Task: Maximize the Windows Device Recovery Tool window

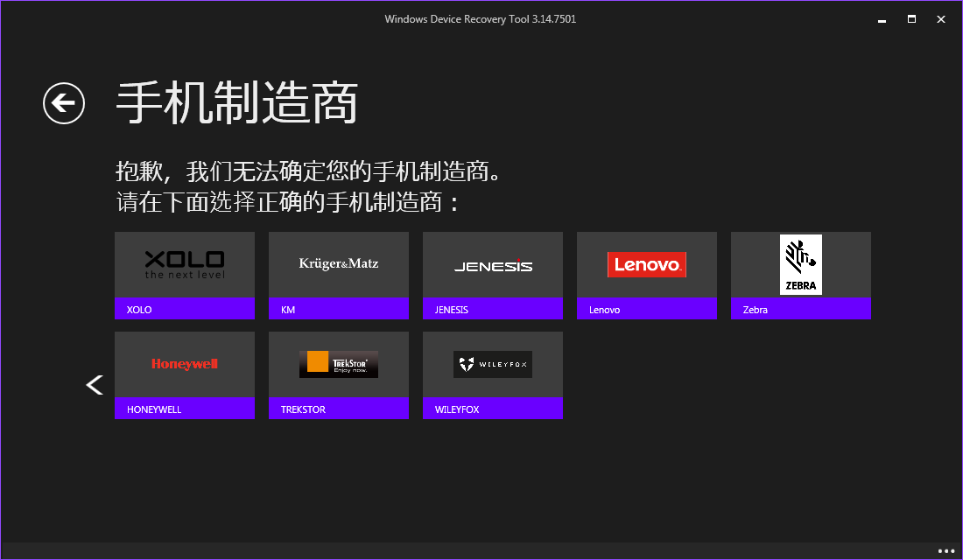Action: tap(911, 18)
